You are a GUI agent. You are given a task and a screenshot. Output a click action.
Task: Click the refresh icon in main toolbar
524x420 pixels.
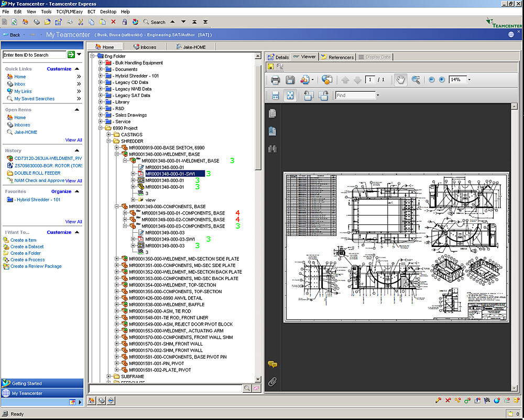(14, 22)
